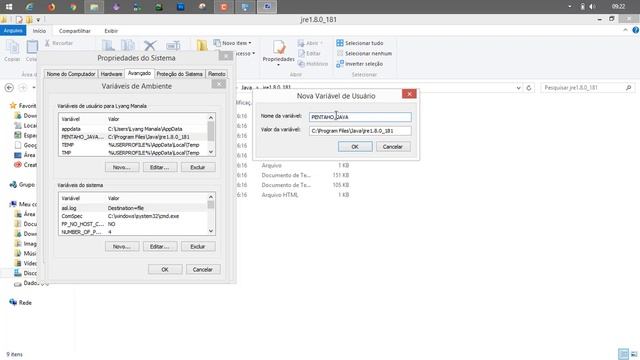The height and width of the screenshot is (360, 640).
Task: Click down arrow of user variables list
Action: [x=211, y=152]
